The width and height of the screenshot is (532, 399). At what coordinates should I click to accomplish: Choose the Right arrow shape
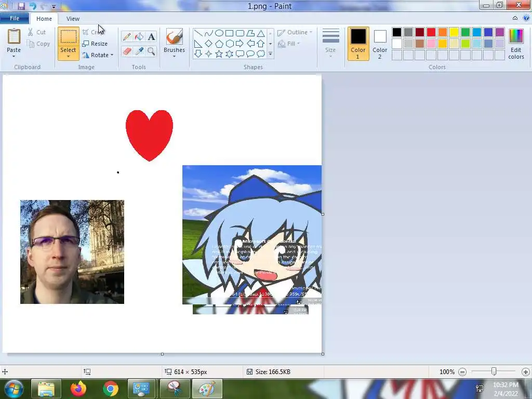(240, 44)
